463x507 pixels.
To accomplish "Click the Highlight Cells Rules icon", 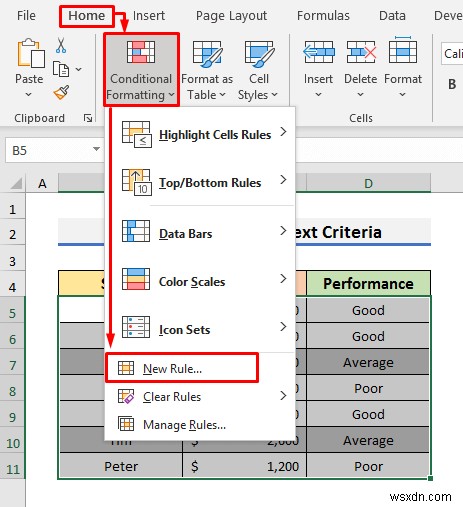I will 137,134.
